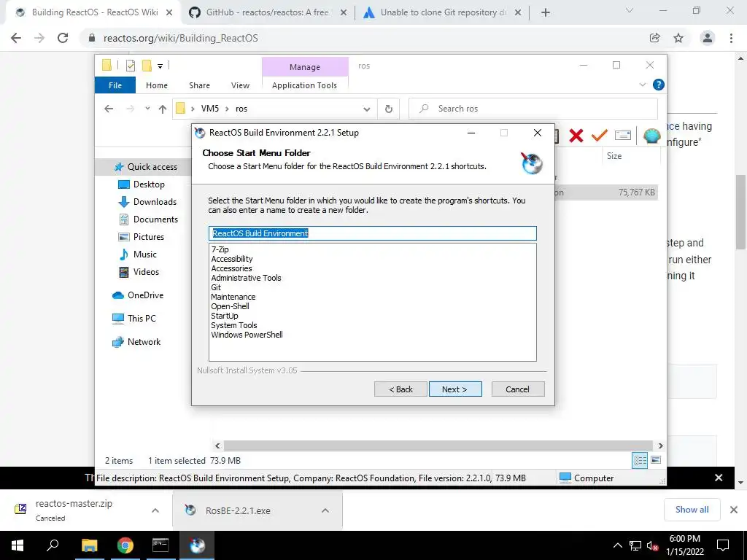Viewport: 747px width, 560px height.
Task: Switch to the GitHub reactos/reactos browser tab
Action: point(268,12)
